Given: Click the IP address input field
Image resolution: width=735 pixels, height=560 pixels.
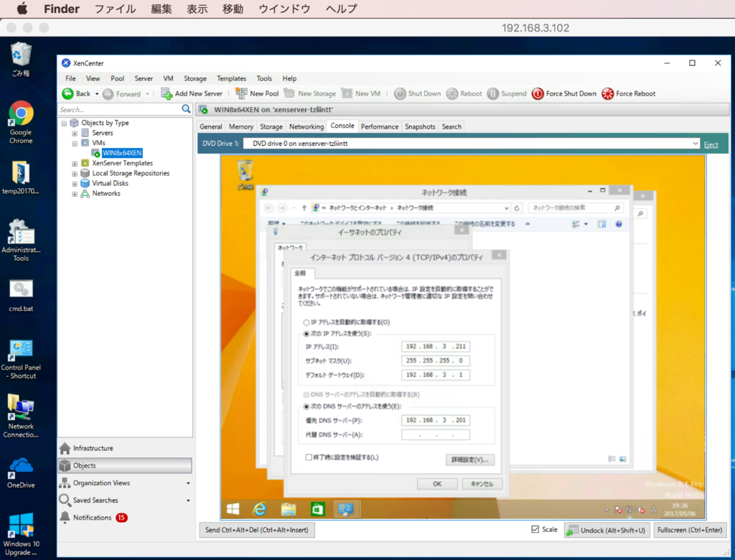Looking at the screenshot, I should click(x=436, y=347).
